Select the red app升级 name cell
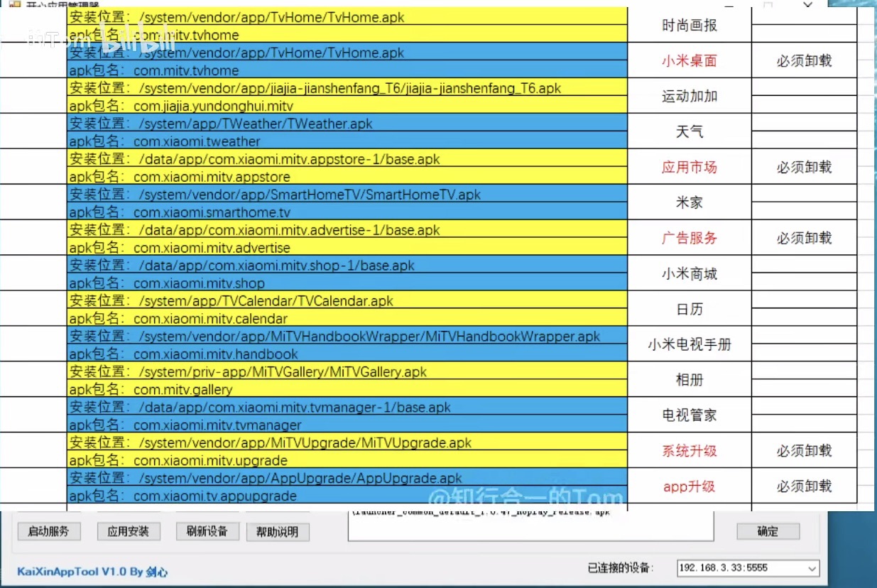 (x=690, y=486)
